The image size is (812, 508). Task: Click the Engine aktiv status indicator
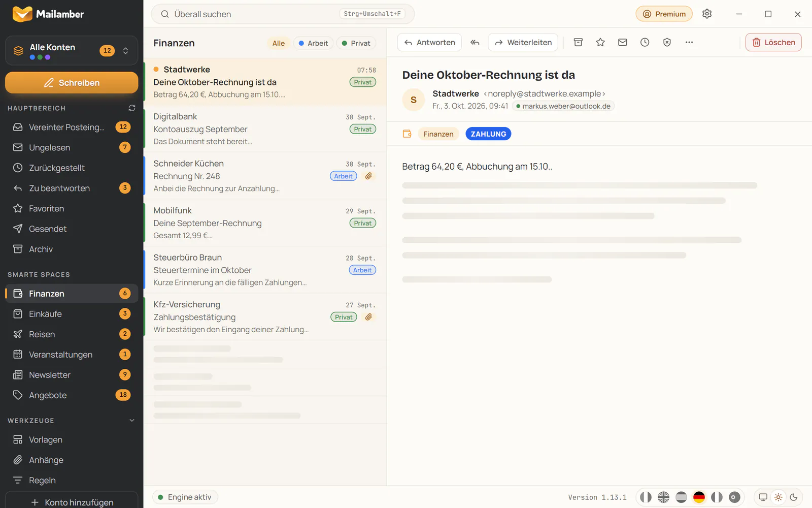(x=185, y=497)
